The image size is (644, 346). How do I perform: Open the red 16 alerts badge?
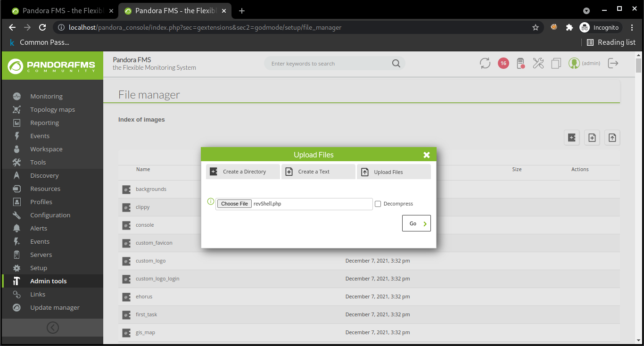point(503,63)
